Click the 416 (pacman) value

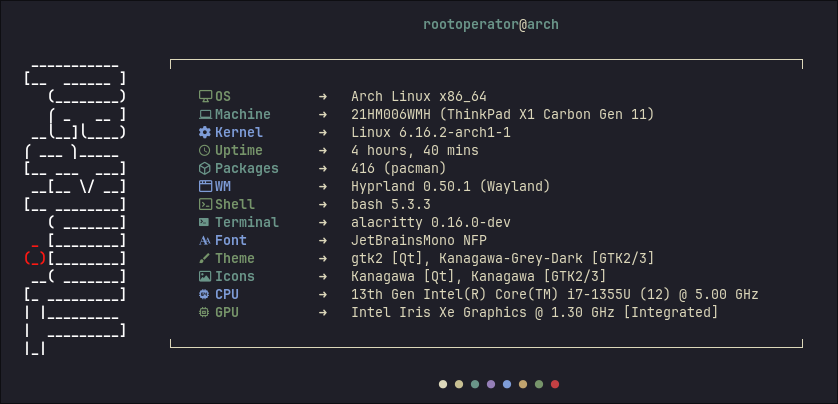click(x=399, y=169)
